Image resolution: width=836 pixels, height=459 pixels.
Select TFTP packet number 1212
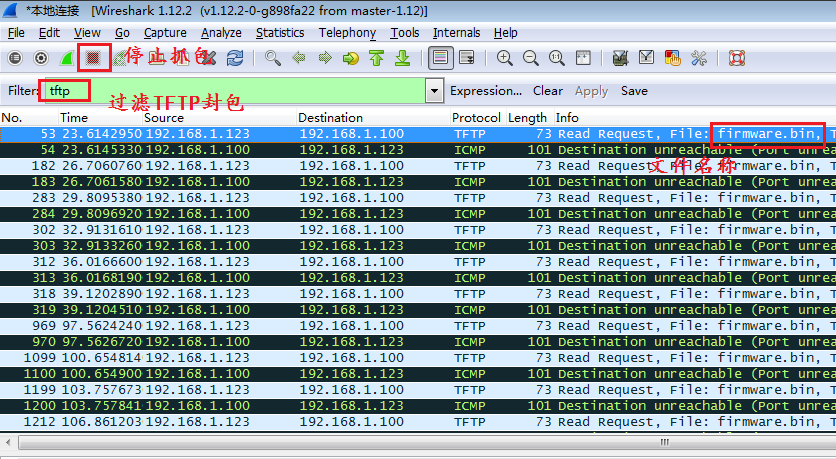pyautogui.click(x=418, y=422)
